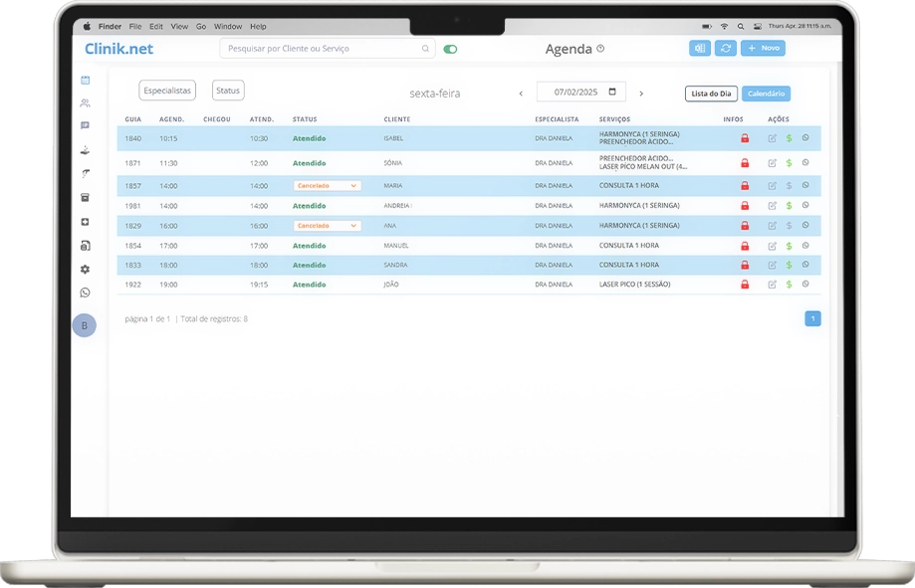This screenshot has height=588, width=915.
Task: Open the Cancelado status dropdown for Maria
Action: coord(327,186)
